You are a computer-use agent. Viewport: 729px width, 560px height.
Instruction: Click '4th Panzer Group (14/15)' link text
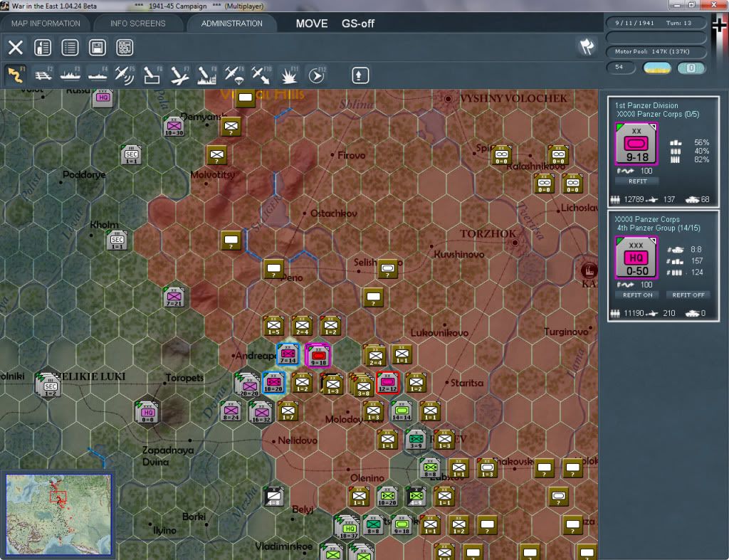pyautogui.click(x=659, y=228)
